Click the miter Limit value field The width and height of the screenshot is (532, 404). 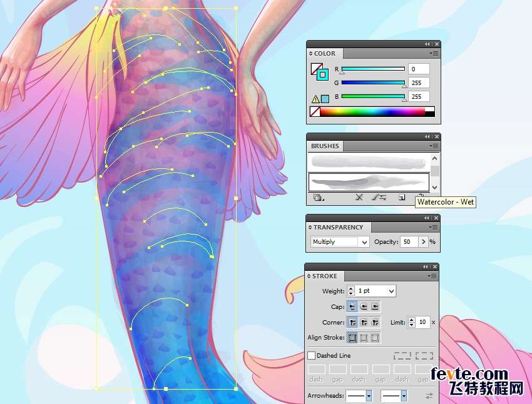[x=422, y=322]
